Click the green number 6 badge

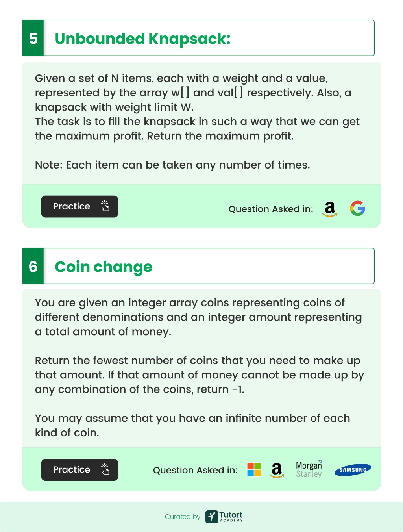click(x=33, y=266)
